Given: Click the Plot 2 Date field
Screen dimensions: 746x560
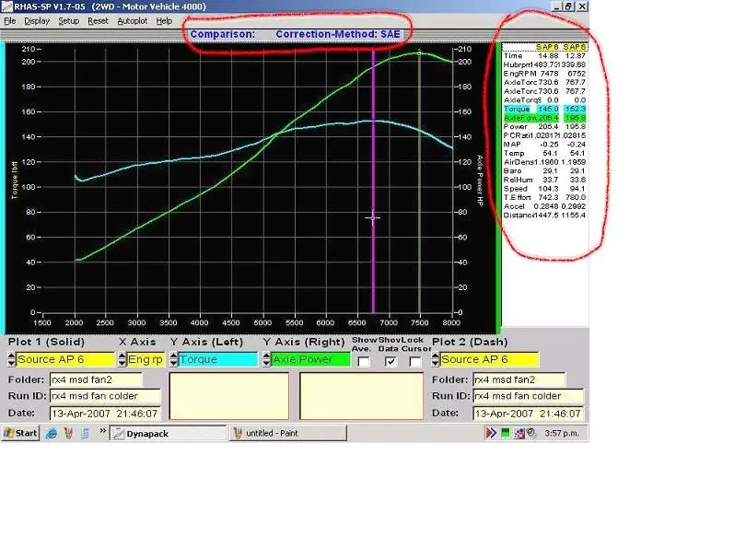Looking at the screenshot, I should click(528, 414).
